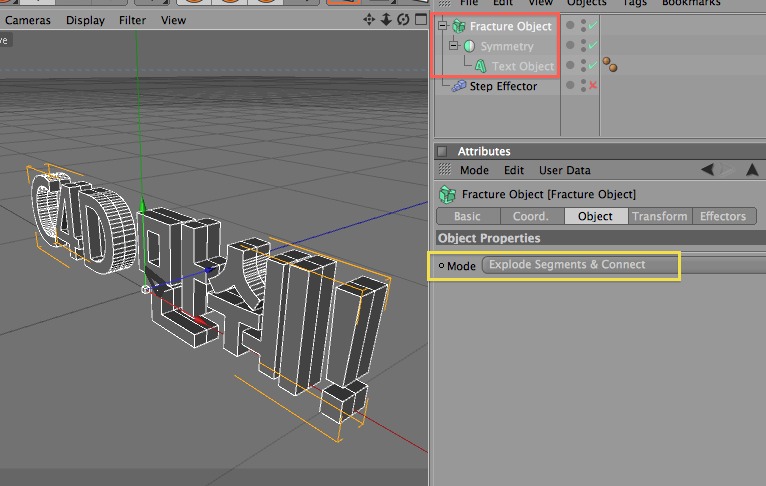The height and width of the screenshot is (486, 766).
Task: Go forward with the Attributes right arrow
Action: pyautogui.click(x=726, y=169)
